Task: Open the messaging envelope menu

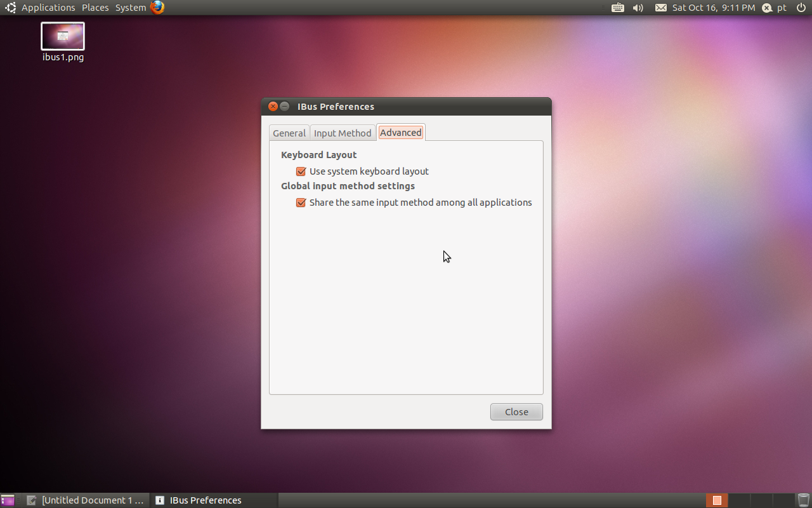Action: [661, 8]
